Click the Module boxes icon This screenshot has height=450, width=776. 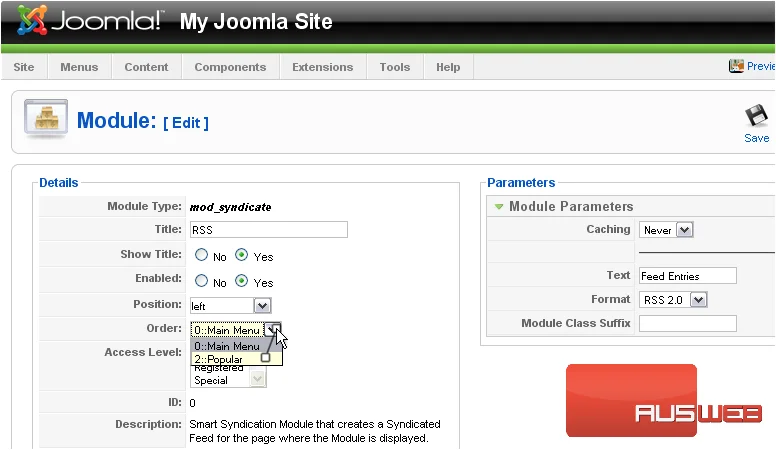coord(46,118)
